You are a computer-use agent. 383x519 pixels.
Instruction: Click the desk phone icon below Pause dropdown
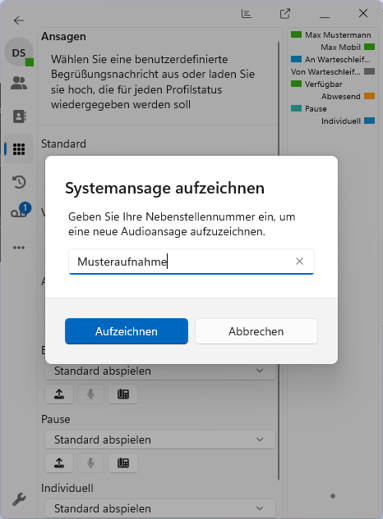(x=123, y=463)
